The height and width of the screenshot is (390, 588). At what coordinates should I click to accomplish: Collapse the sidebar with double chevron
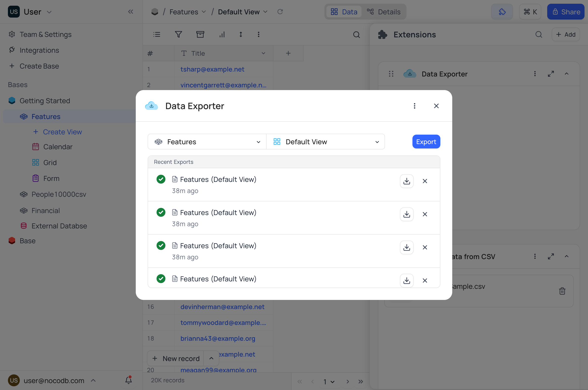(131, 12)
